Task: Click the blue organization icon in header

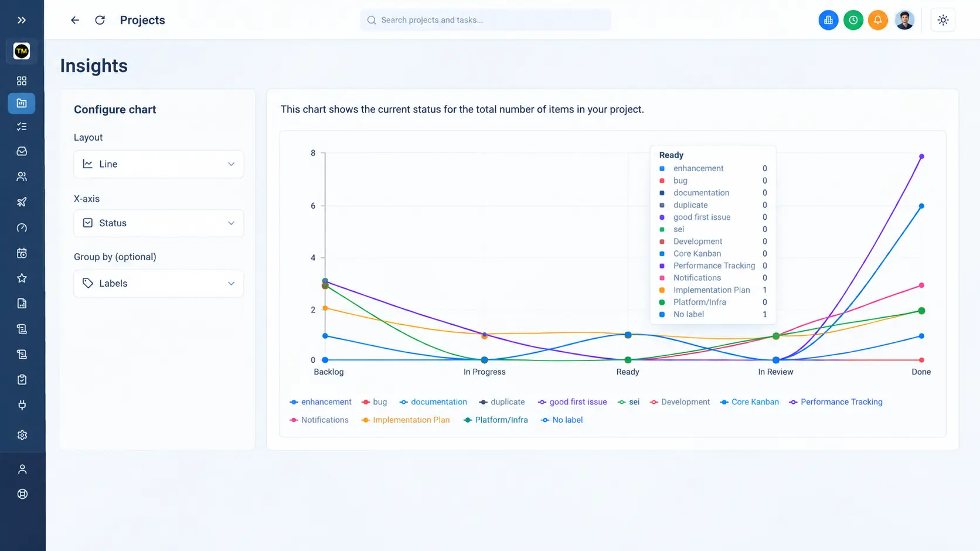Action: click(828, 20)
